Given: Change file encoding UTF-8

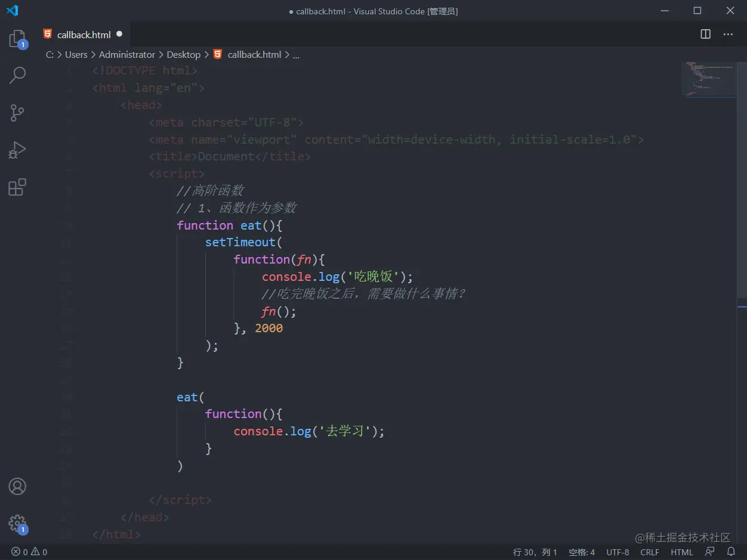Looking at the screenshot, I should (618, 552).
